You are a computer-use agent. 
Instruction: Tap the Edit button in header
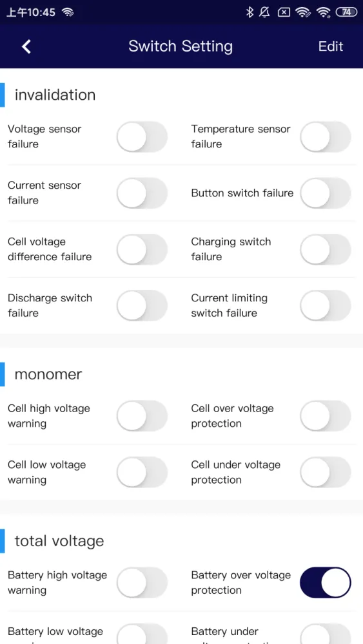331,46
